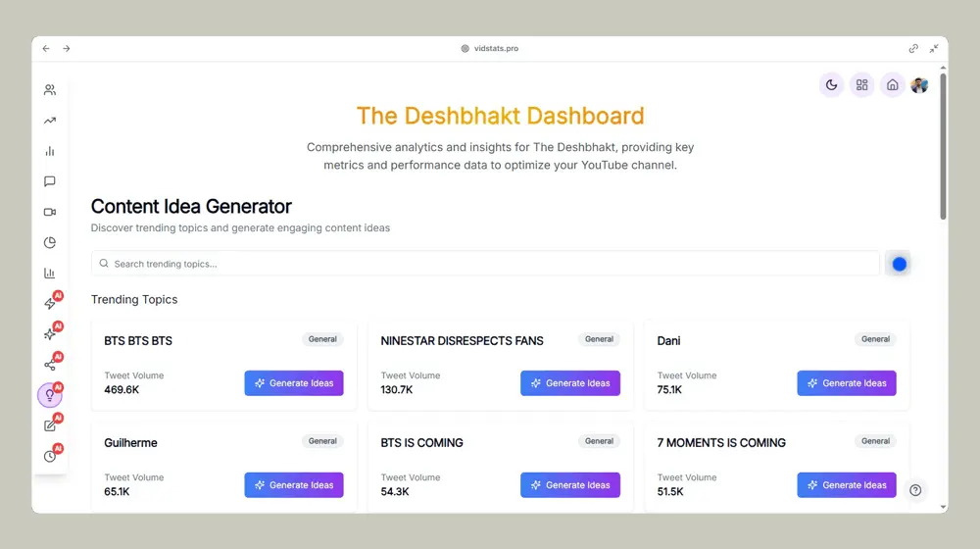The width and height of the screenshot is (980, 549).
Task: Open the trending line chart sidebar icon
Action: click(x=50, y=121)
